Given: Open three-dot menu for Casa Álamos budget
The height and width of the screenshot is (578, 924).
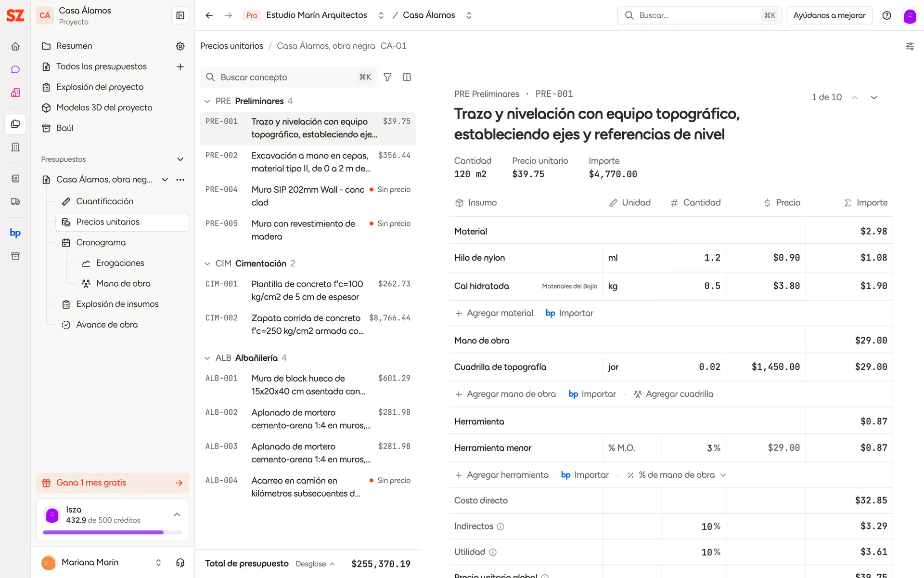Looking at the screenshot, I should pyautogui.click(x=180, y=180).
